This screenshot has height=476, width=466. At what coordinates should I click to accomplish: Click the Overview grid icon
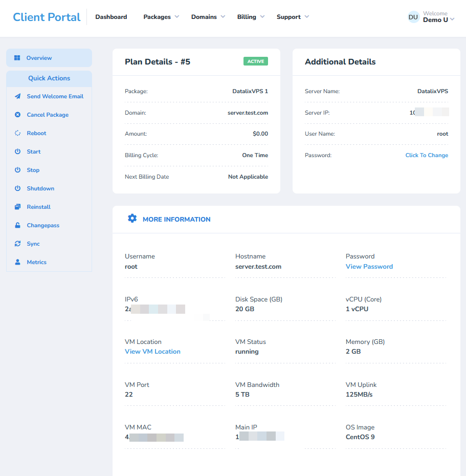pyautogui.click(x=17, y=58)
